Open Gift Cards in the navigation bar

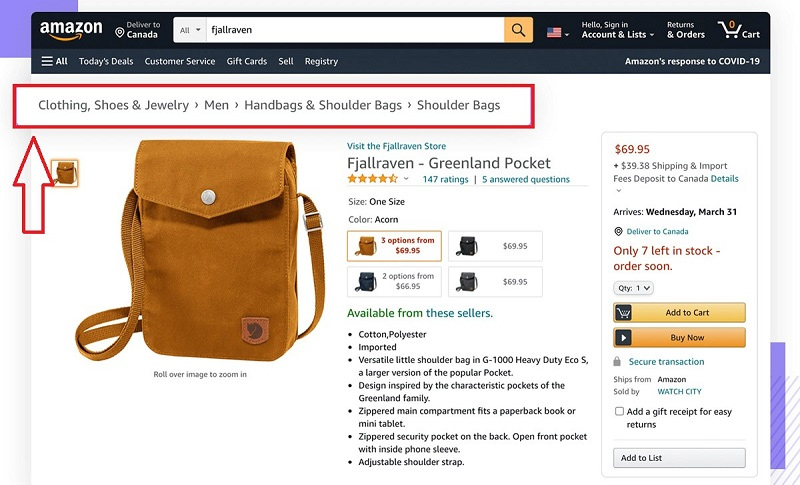[x=246, y=61]
